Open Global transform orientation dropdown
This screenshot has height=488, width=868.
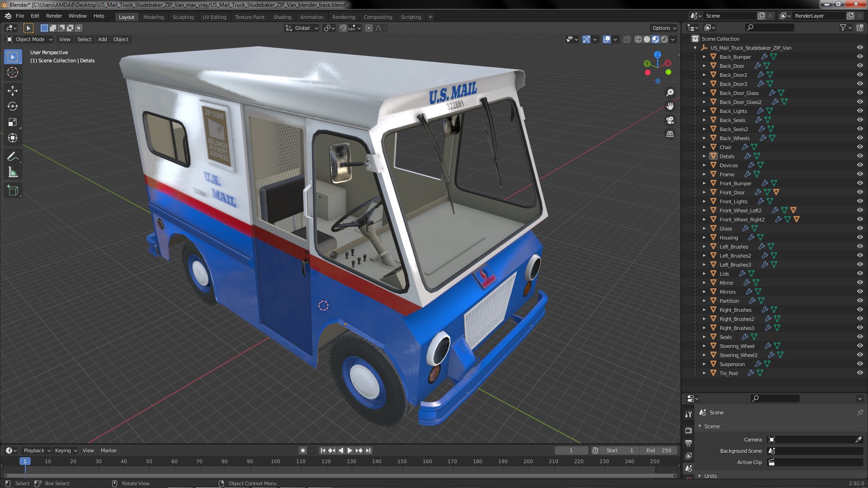pyautogui.click(x=302, y=28)
